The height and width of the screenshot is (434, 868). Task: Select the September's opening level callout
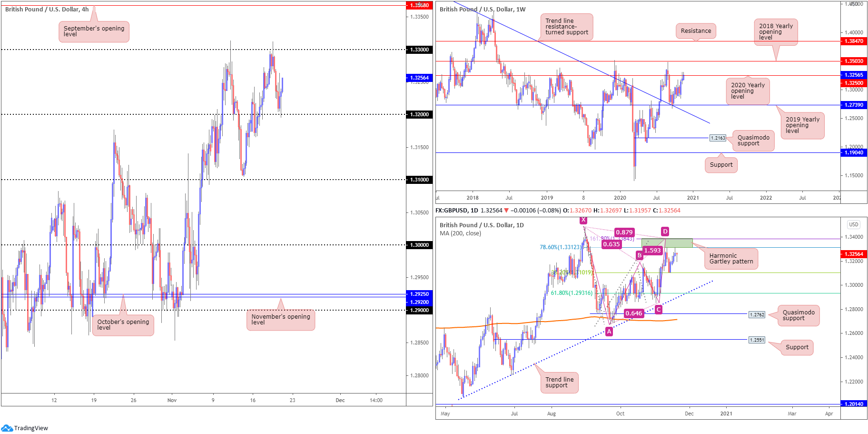point(94,31)
